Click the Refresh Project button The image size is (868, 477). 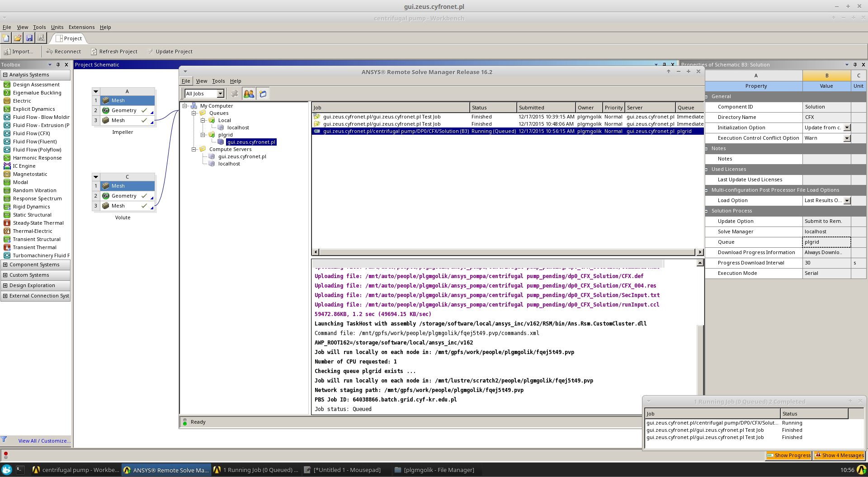tap(114, 52)
